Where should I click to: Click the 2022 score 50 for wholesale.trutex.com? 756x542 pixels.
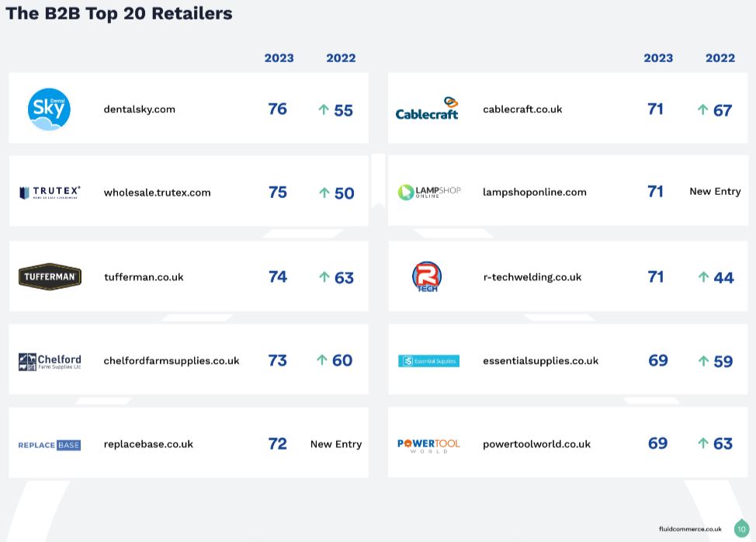click(x=345, y=193)
